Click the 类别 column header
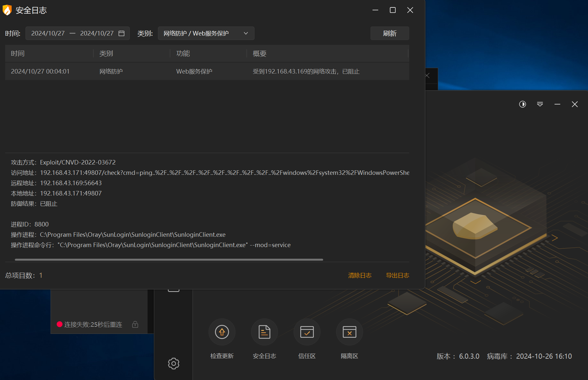 106,54
